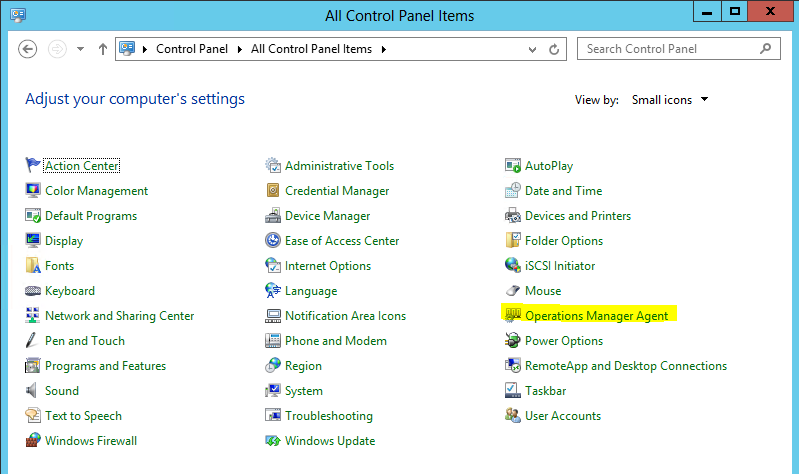Viewport: 799px width, 474px height.
Task: Open the Device Manager icon
Action: [273, 216]
